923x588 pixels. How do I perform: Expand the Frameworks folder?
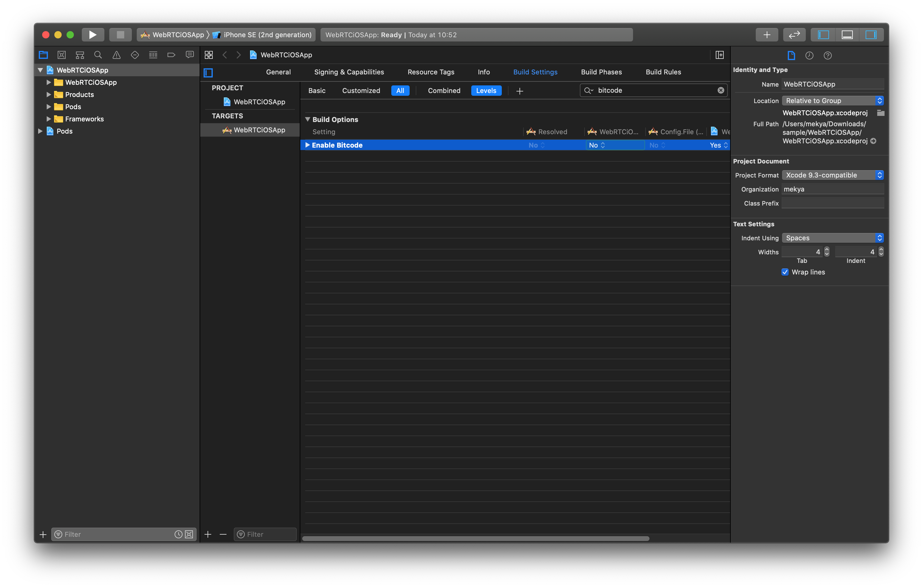coord(49,119)
